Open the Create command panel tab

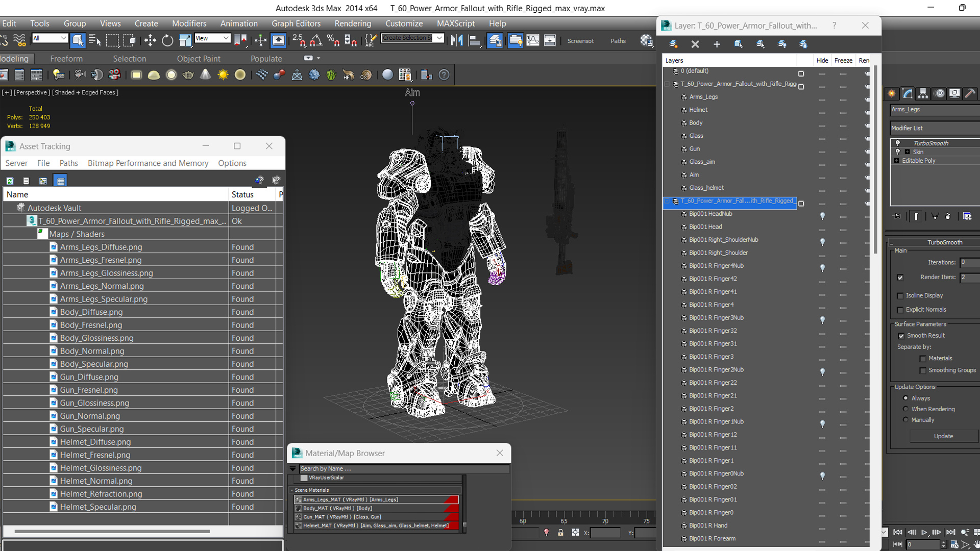[x=892, y=93]
